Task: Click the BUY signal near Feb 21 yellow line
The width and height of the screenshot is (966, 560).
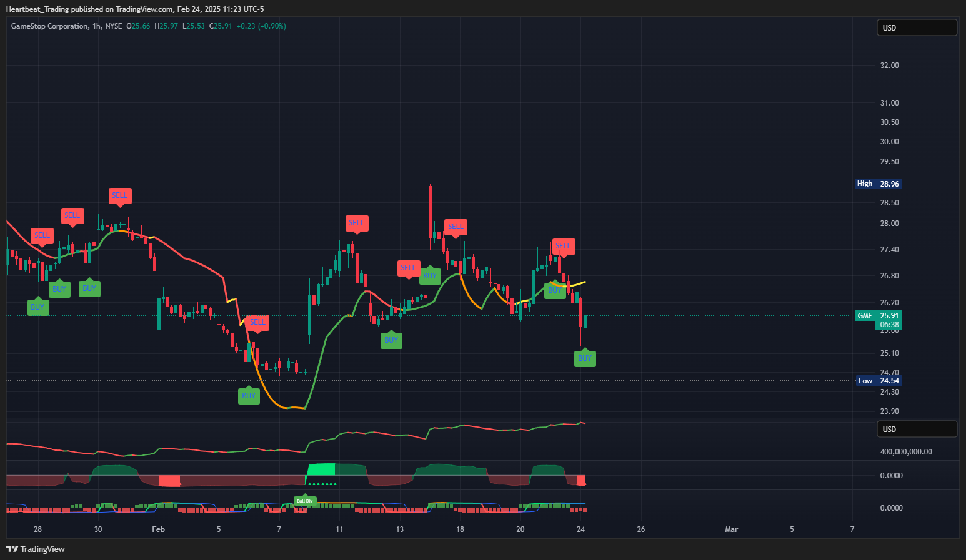Action: click(x=555, y=290)
